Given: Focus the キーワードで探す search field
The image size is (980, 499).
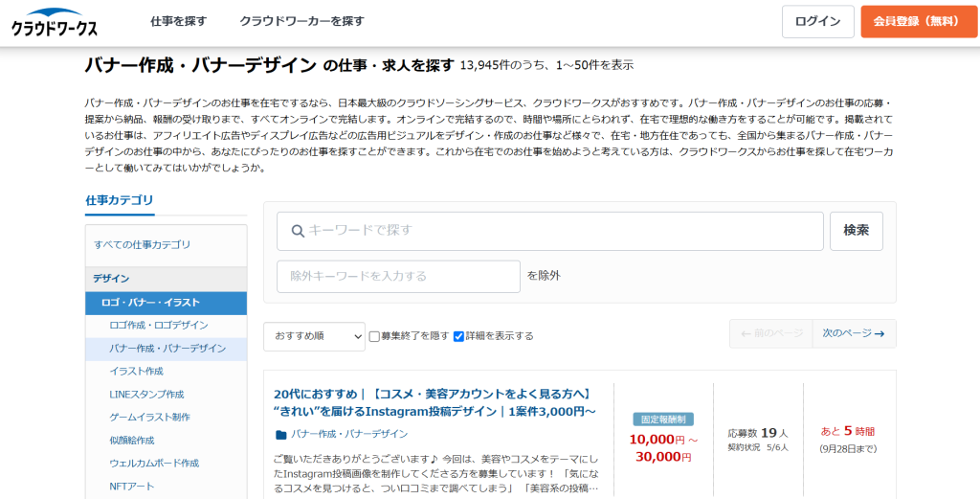Looking at the screenshot, I should pyautogui.click(x=550, y=231).
